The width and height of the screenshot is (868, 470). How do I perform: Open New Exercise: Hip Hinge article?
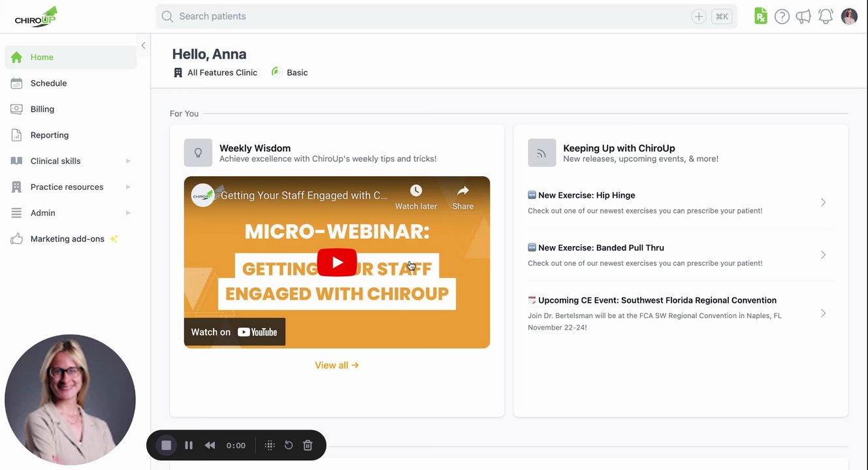681,202
